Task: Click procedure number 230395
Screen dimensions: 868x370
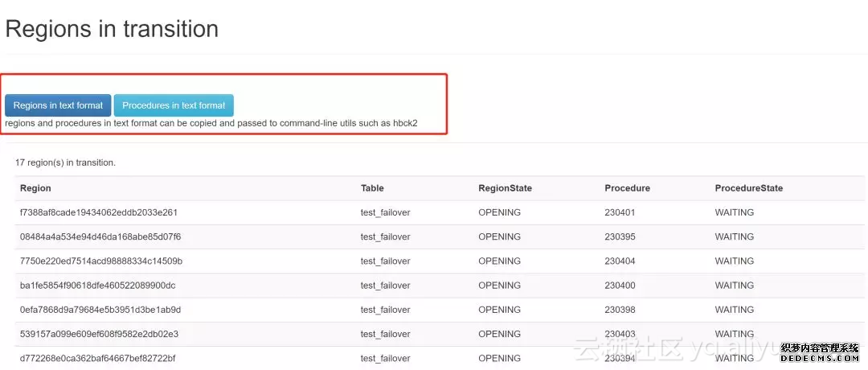Action: (620, 237)
